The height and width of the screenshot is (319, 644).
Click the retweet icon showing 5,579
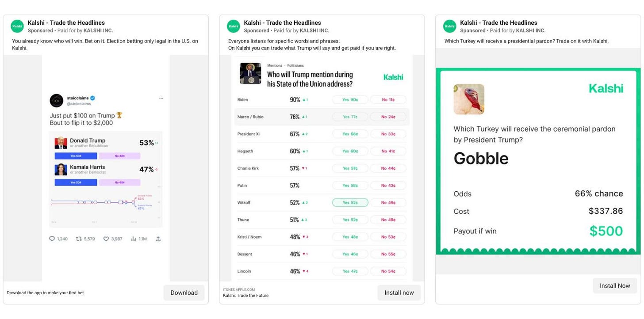(x=79, y=239)
